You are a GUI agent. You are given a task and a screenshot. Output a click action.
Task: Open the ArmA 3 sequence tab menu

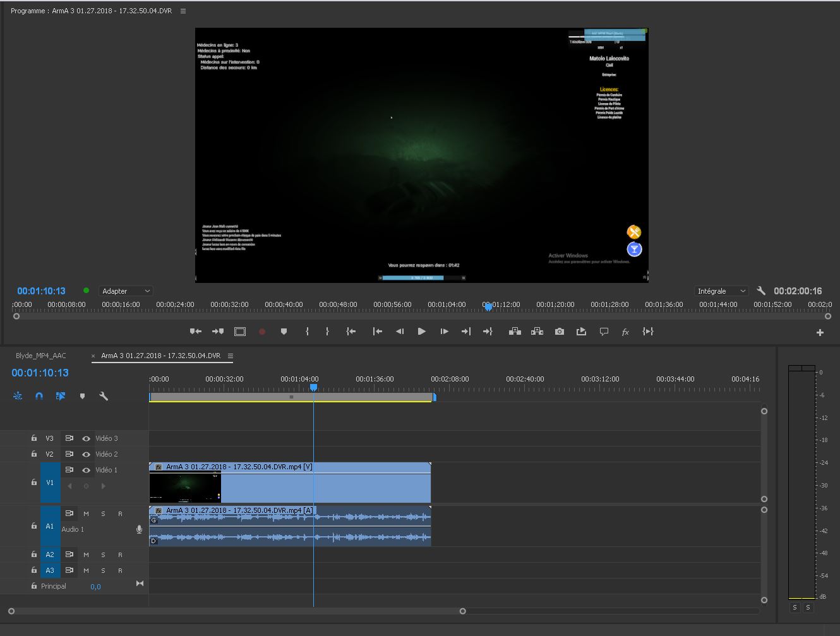click(x=231, y=356)
